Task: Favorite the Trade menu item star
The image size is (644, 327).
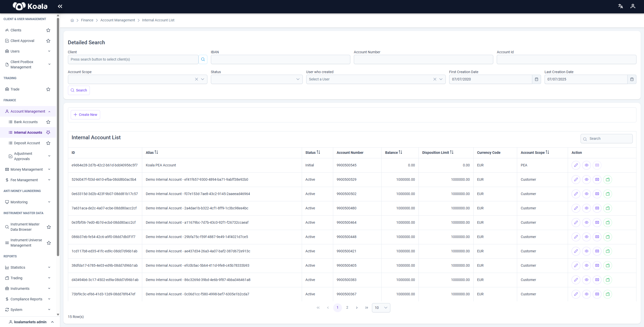Action: coord(48,89)
